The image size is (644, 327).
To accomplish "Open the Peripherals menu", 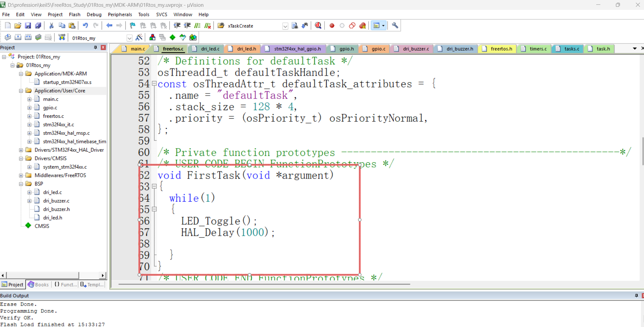I will [120, 15].
